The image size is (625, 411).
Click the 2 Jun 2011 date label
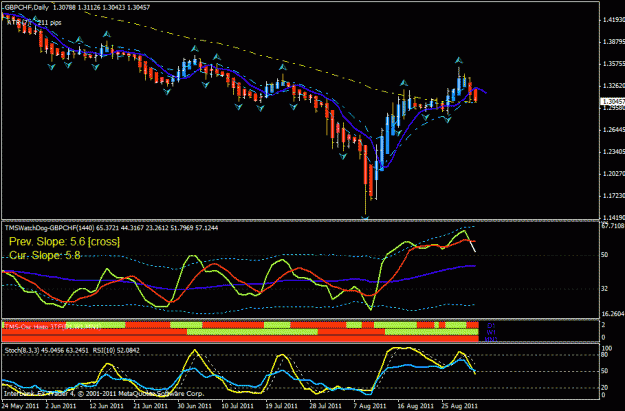point(62,406)
